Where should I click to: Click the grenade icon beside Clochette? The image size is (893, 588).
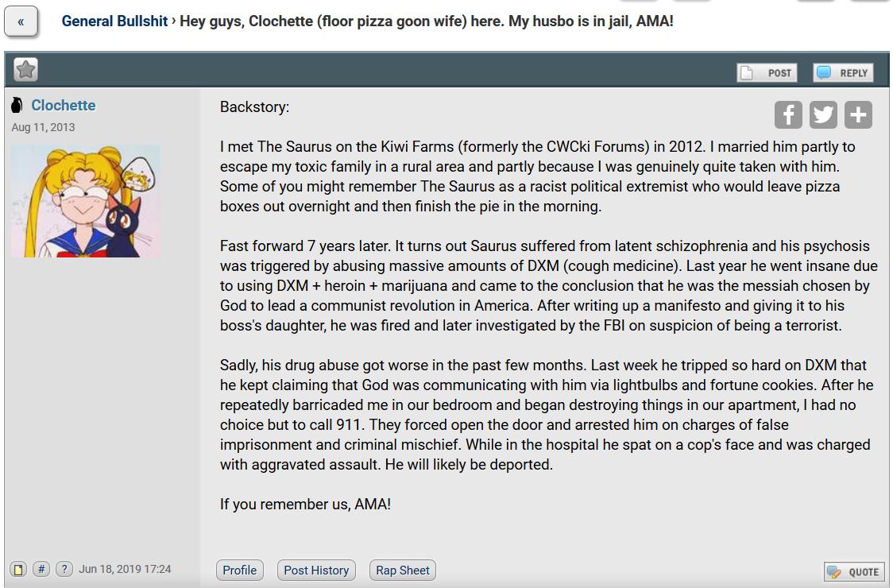coord(17,105)
